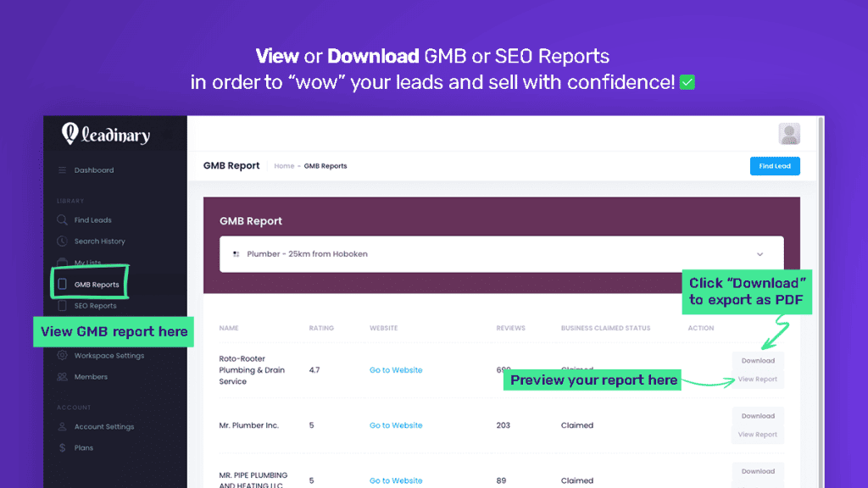Screen dimensions: 868x488
Task: Click the WEBSITE column header
Action: click(x=384, y=328)
